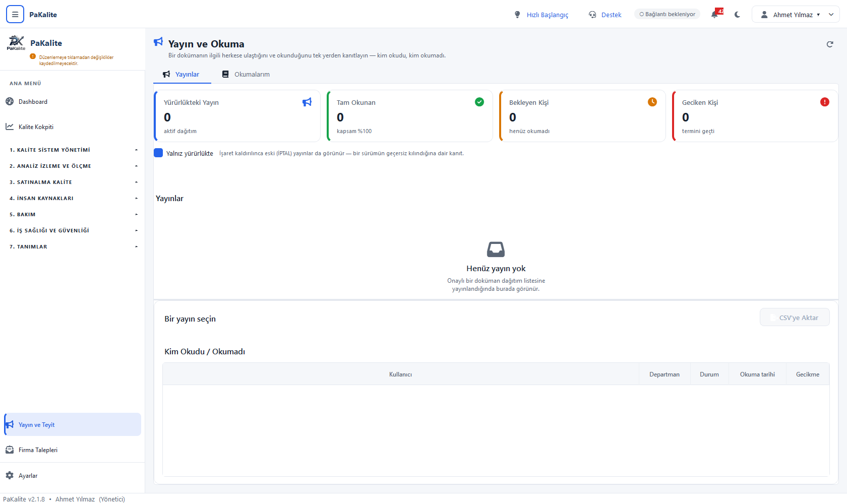
Task: Open Ayarlar gear icon in sidebar
Action: [10, 475]
